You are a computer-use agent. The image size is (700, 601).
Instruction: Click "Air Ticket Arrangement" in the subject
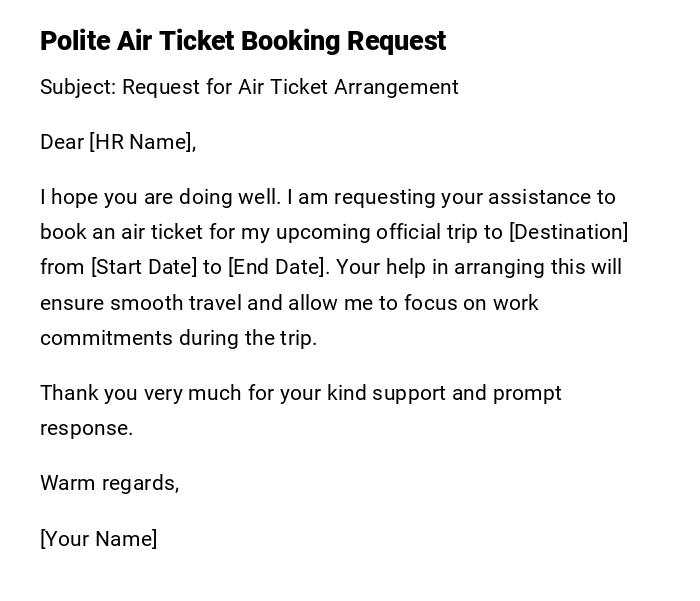coord(348,87)
